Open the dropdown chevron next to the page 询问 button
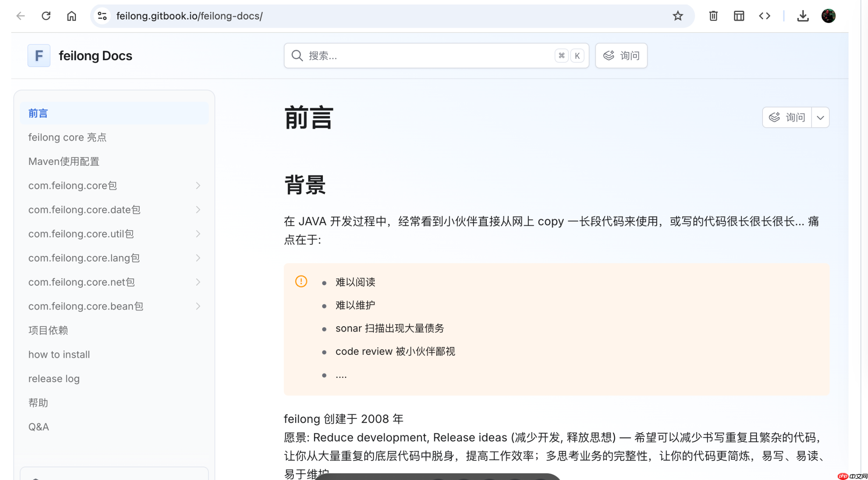Image resolution: width=868 pixels, height=480 pixels. (x=820, y=117)
